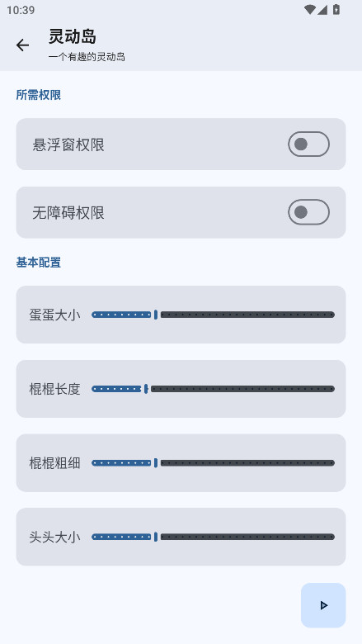The image size is (362, 644).
Task: Click the 蛋蛋大小 slider handle
Action: point(156,315)
